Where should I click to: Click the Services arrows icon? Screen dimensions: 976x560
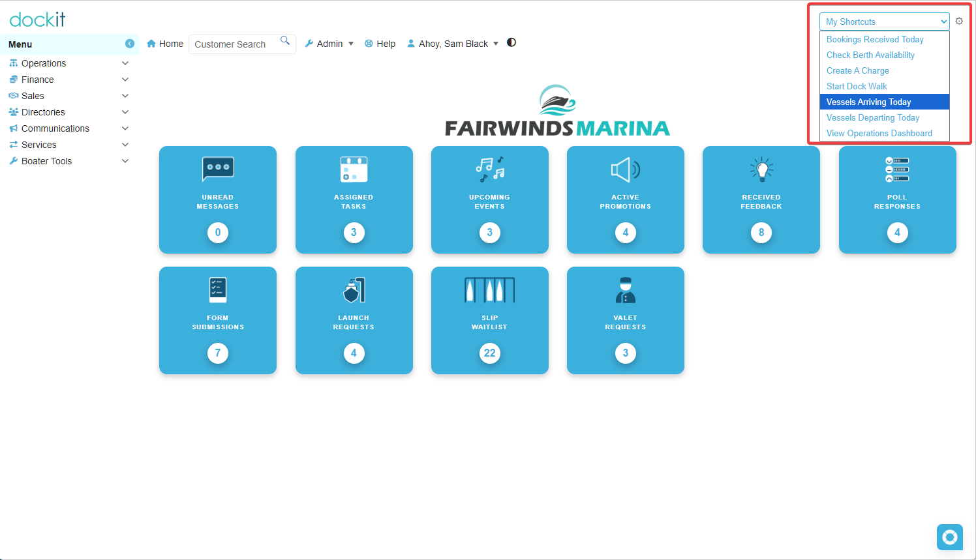14,145
